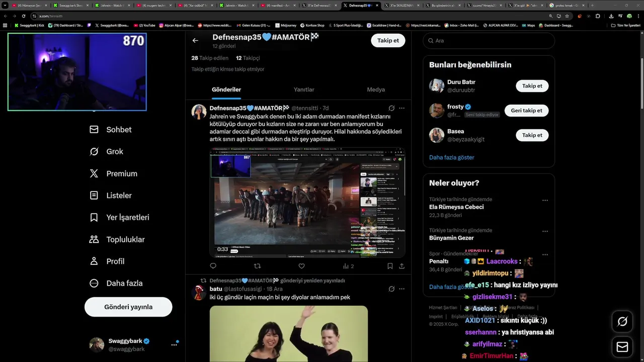Open Grok in the sidebar
Screen dimensions: 644x362
(x=106, y=151)
